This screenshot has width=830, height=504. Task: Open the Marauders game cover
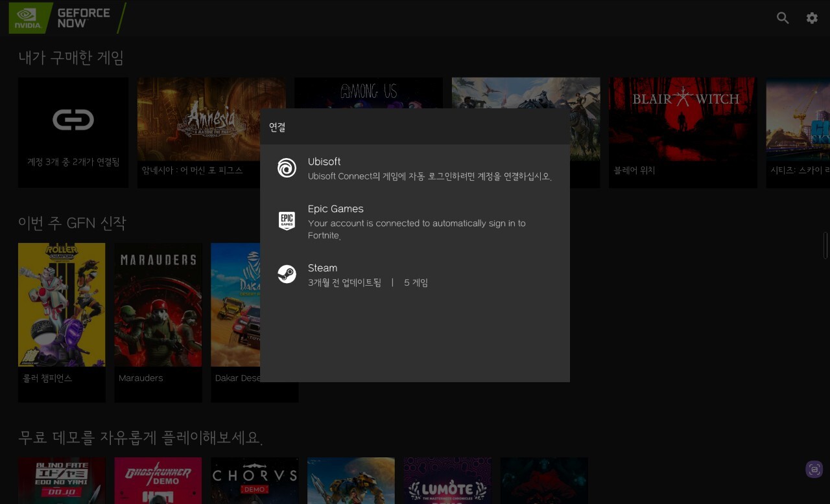(x=158, y=304)
